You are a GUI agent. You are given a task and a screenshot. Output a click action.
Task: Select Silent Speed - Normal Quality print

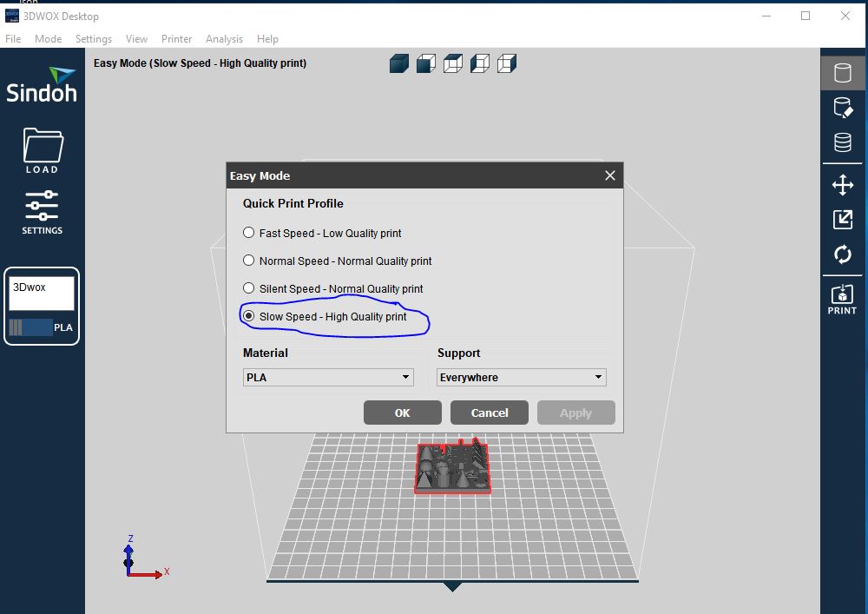tap(332, 288)
